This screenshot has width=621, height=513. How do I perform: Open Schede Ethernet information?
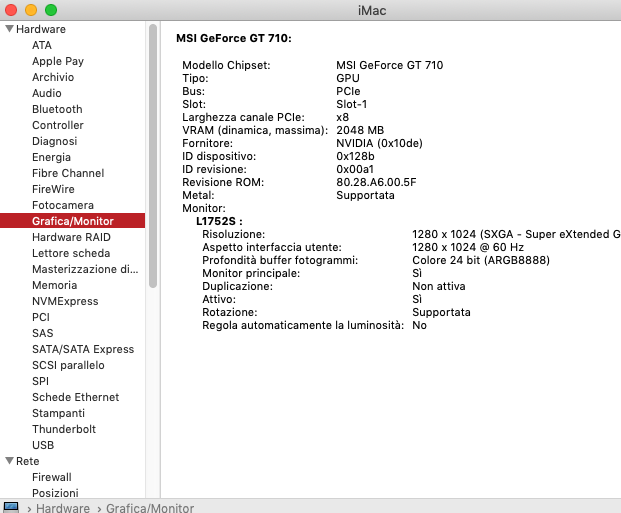click(x=76, y=397)
